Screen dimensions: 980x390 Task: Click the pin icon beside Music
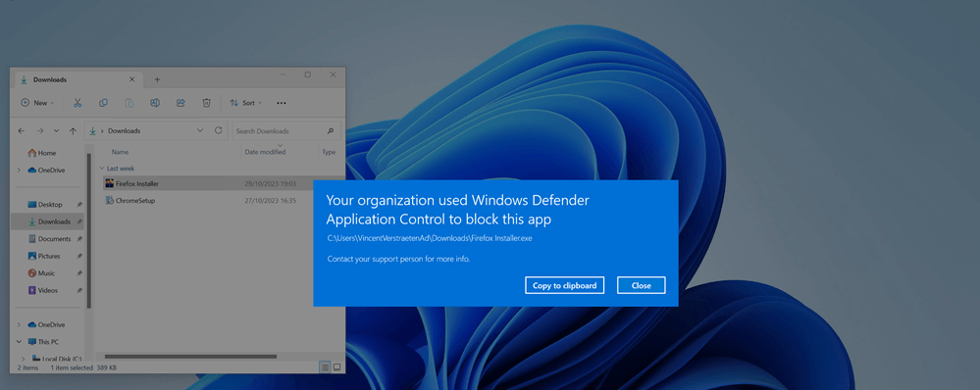click(79, 273)
